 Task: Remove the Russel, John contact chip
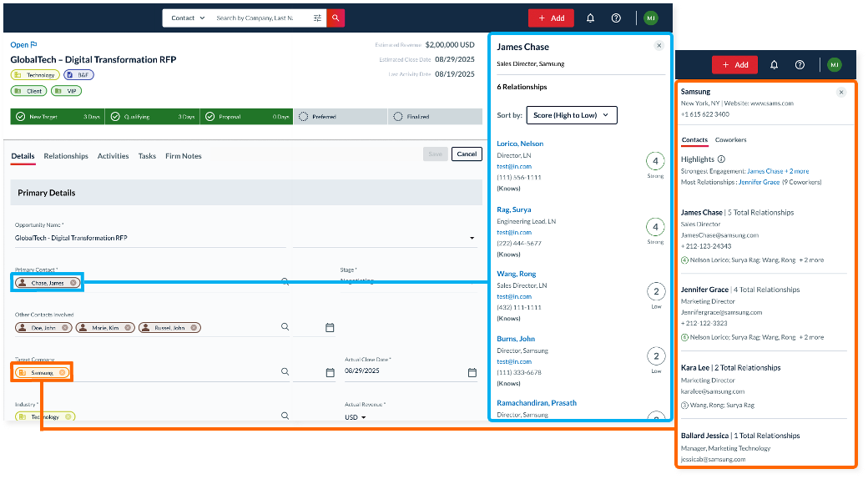(x=194, y=328)
